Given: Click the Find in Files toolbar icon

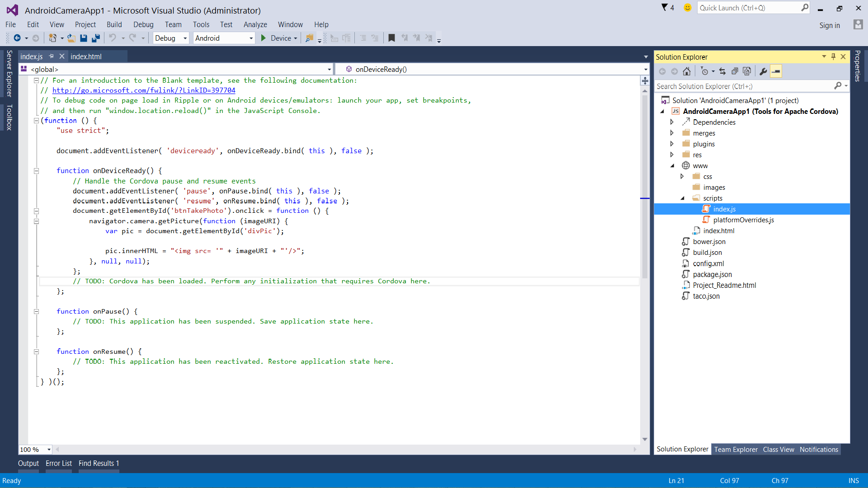Looking at the screenshot, I should coord(309,38).
